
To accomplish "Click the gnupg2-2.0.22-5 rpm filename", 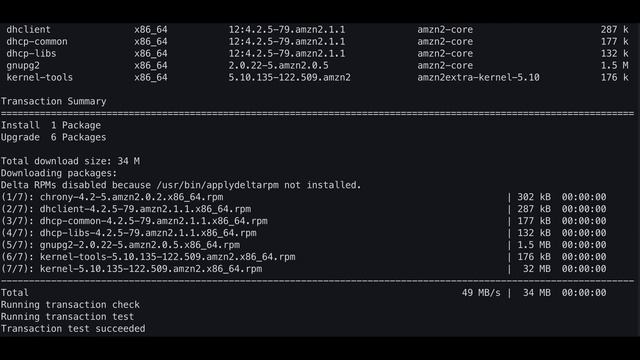I will point(140,245).
